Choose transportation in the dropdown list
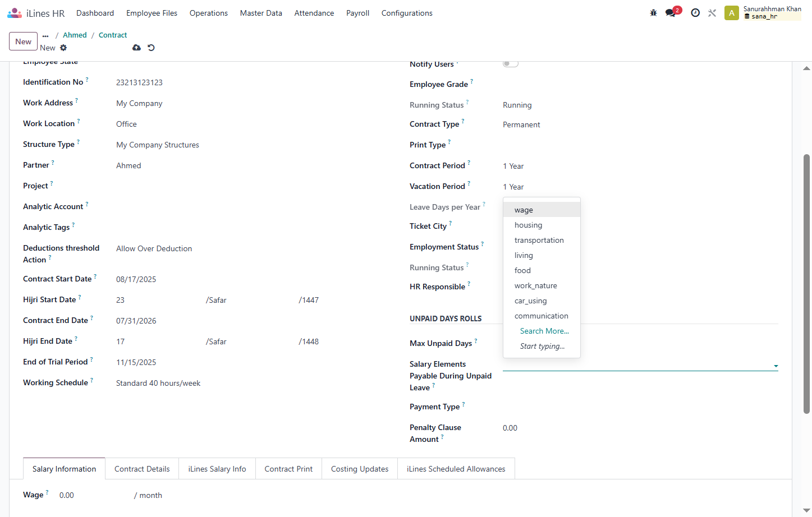Viewport: 812px width, 517px height. tap(542, 240)
